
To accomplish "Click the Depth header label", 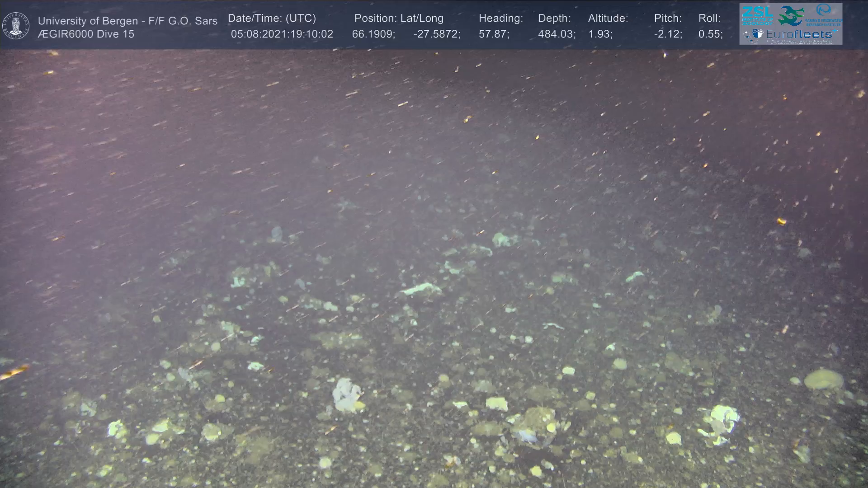I will click(x=554, y=19).
